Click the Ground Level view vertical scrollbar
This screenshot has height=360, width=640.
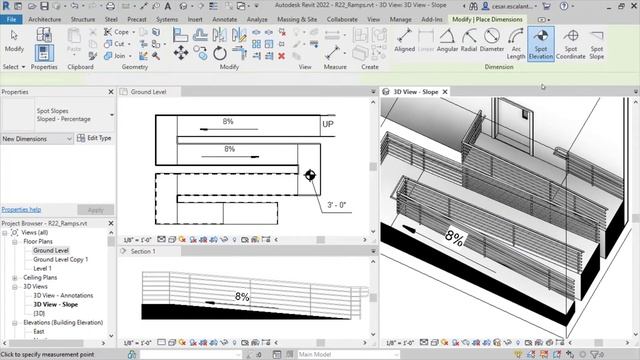point(373,167)
